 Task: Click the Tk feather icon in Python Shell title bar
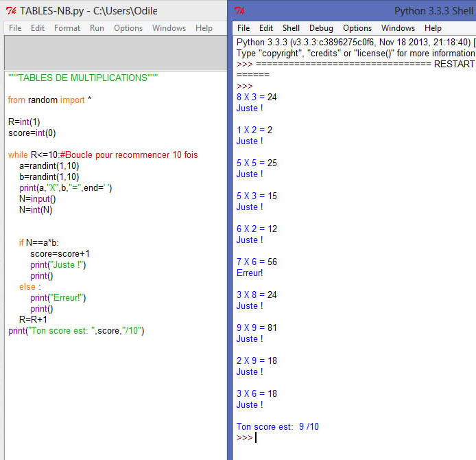tap(239, 10)
